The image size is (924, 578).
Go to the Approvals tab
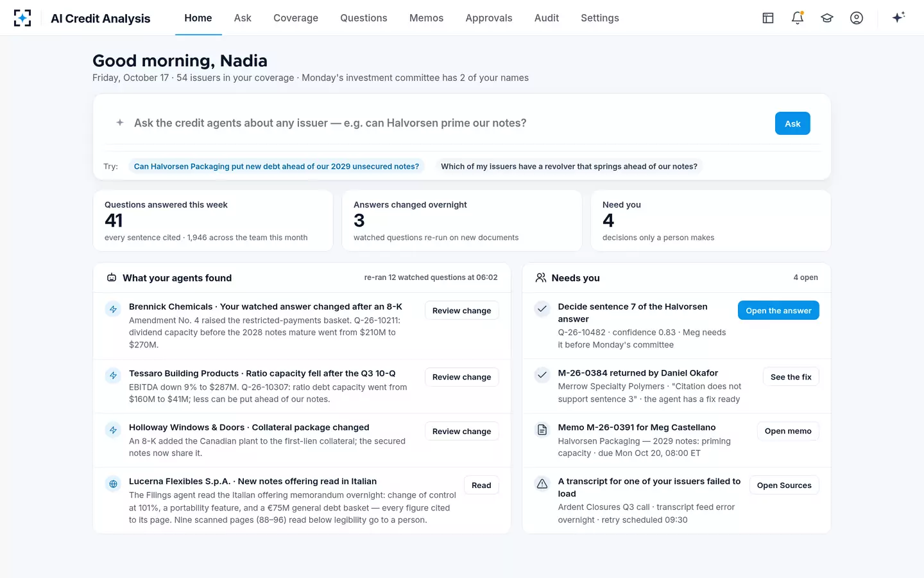tap(489, 18)
